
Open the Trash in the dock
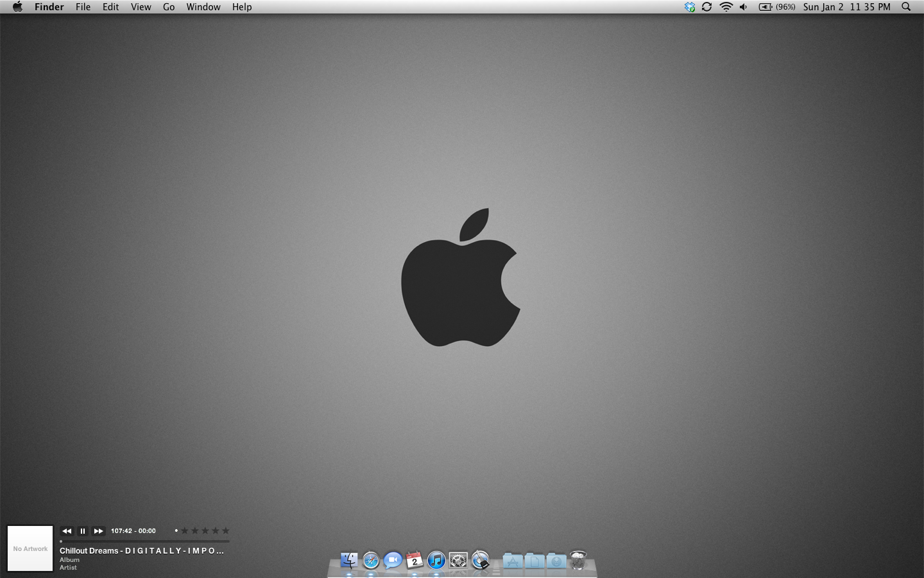click(x=578, y=561)
